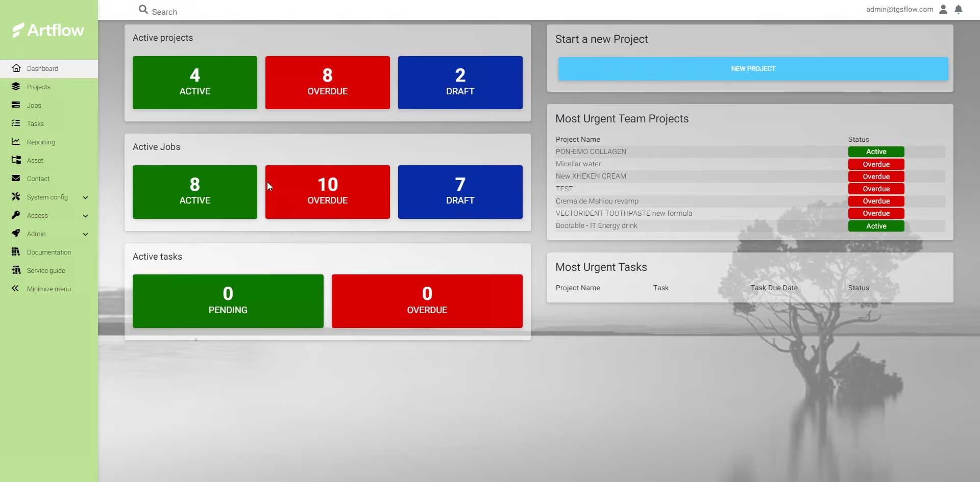Open the Micellar water project link

point(578,164)
